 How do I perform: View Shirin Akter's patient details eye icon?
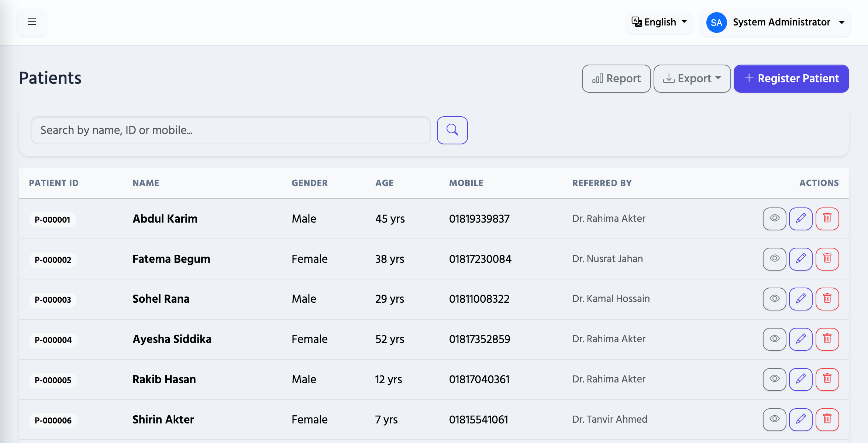point(774,419)
